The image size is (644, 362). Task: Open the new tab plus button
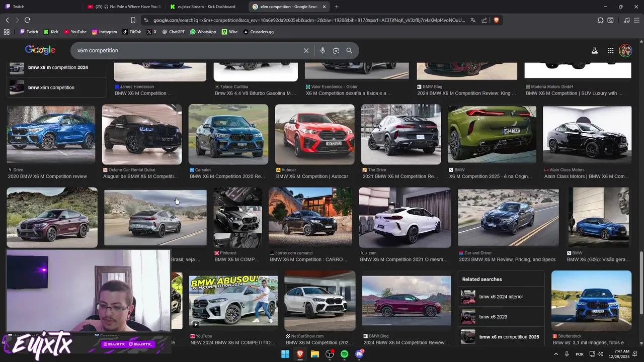(337, 7)
